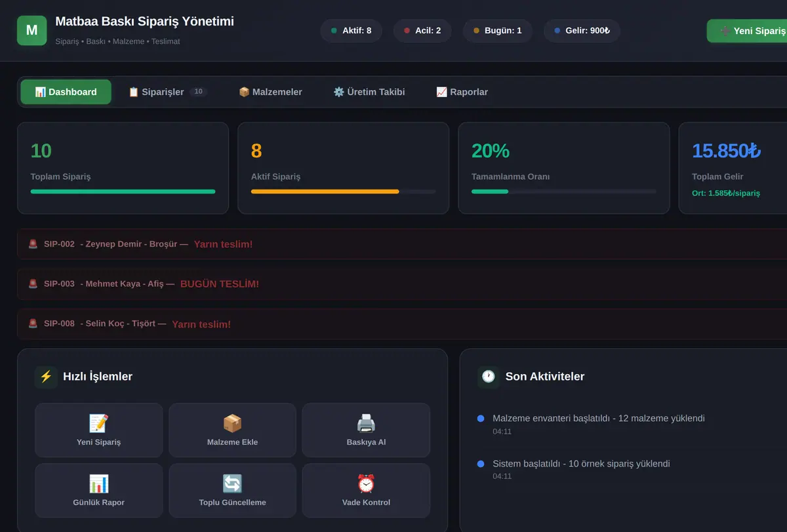Open the Toplam Gelir stat card
787x532 pixels.
coord(733,168)
